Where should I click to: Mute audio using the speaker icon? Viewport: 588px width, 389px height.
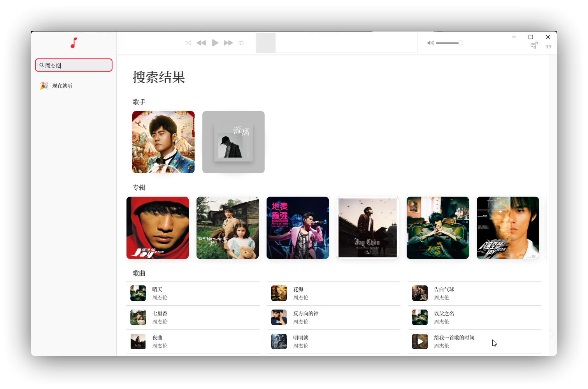pyautogui.click(x=430, y=43)
